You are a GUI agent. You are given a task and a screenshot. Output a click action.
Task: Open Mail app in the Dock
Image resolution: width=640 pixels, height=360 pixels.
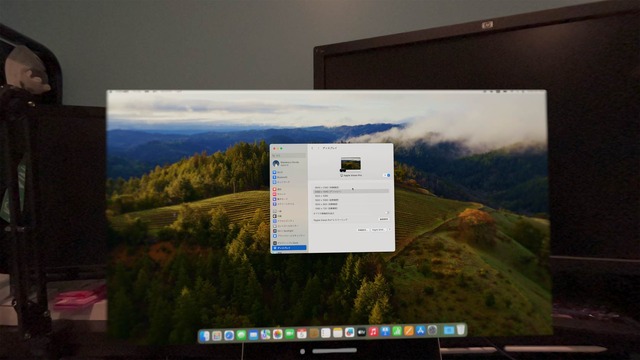253,335
